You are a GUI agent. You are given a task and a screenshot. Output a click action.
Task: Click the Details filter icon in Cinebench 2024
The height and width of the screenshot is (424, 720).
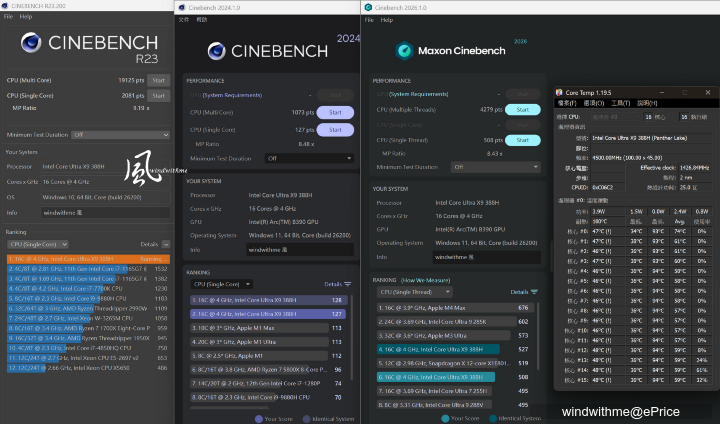(348, 284)
